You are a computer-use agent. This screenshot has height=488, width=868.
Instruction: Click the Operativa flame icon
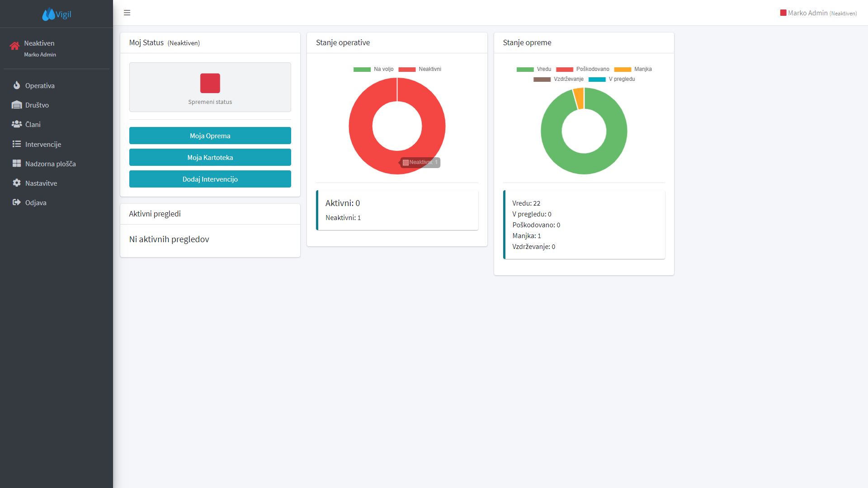pos(17,85)
